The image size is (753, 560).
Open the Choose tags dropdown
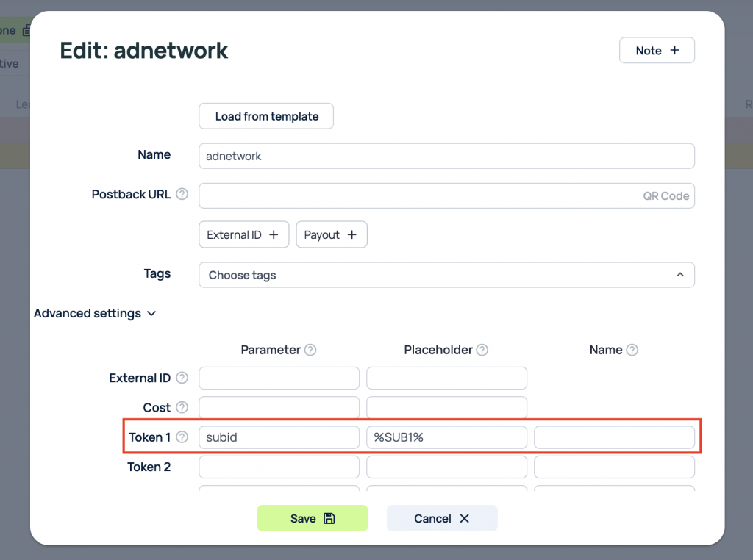(446, 275)
